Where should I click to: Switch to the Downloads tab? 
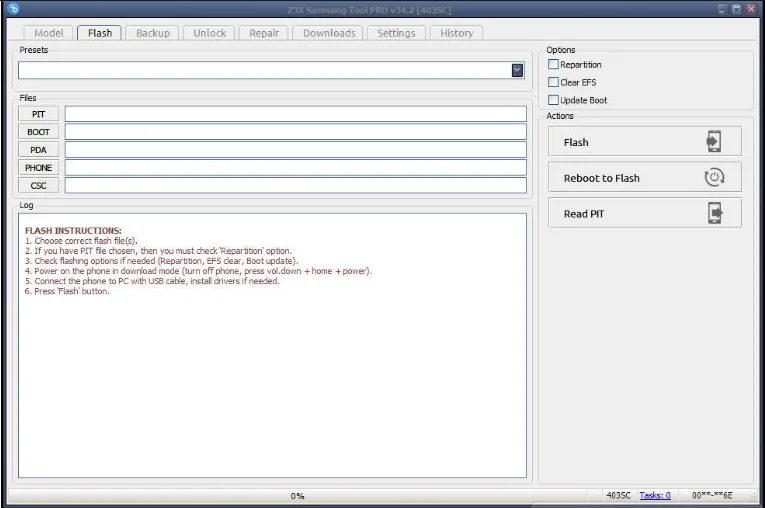click(329, 33)
